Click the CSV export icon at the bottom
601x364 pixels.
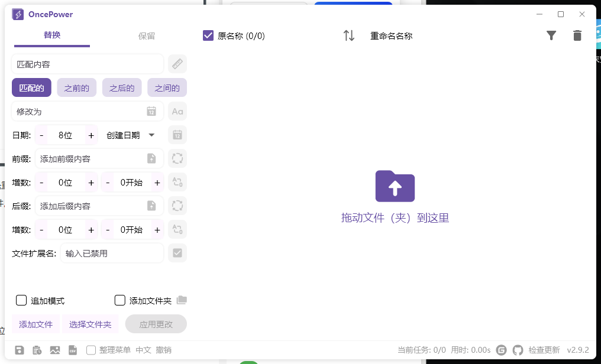(73, 350)
